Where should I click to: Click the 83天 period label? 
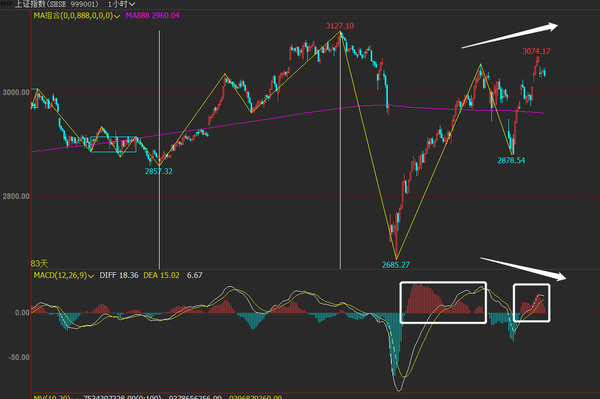coord(39,264)
